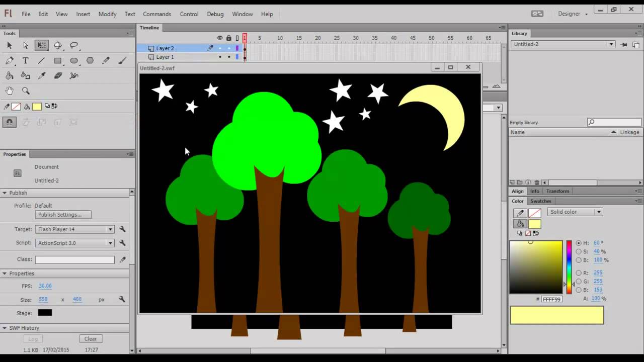The width and height of the screenshot is (644, 362).
Task: Select the PolyStar hexagon tool
Action: pos(90,61)
